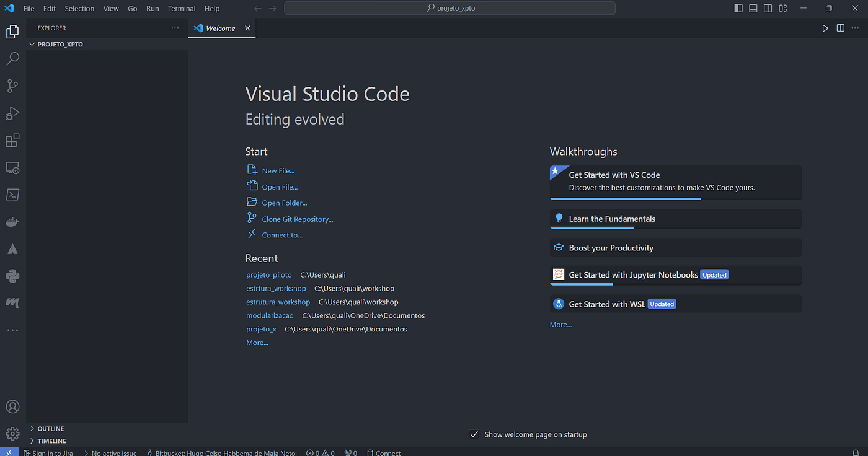The width and height of the screenshot is (868, 456).
Task: Click the forwarded ports indicator in status bar
Action: click(351, 453)
